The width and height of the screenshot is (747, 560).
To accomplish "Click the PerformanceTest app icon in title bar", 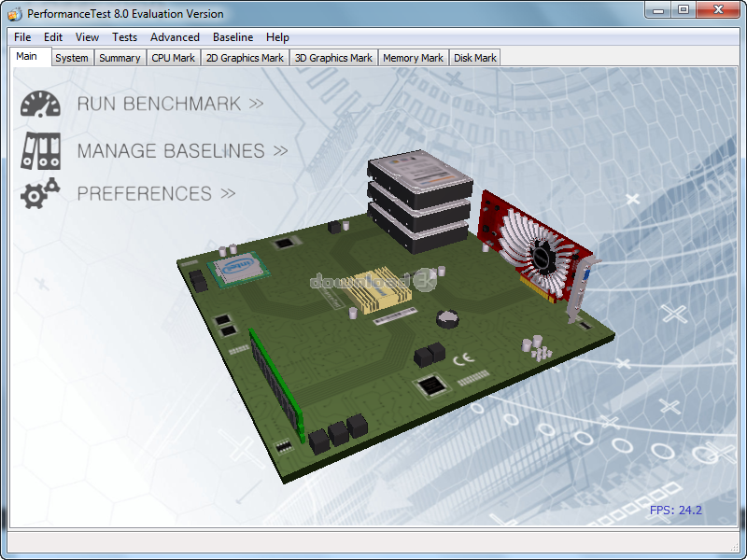I will coord(15,14).
